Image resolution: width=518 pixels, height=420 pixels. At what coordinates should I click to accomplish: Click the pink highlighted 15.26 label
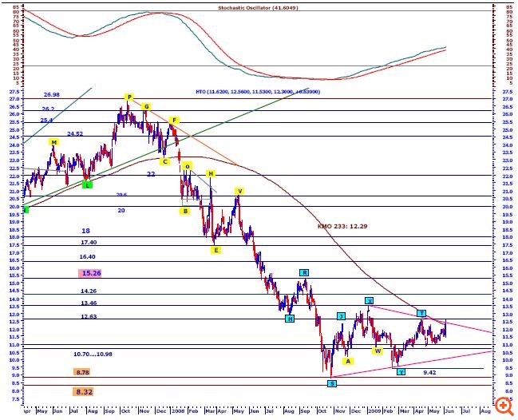(90, 273)
